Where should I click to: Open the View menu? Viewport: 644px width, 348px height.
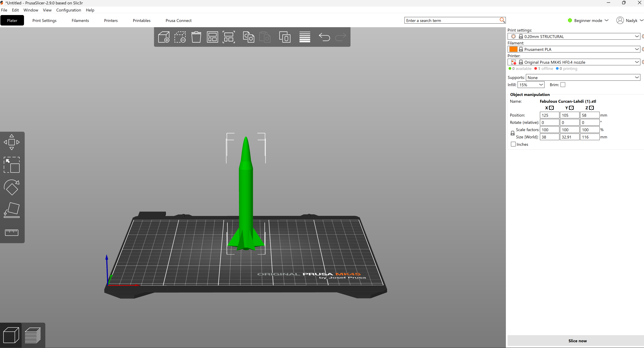[47, 10]
